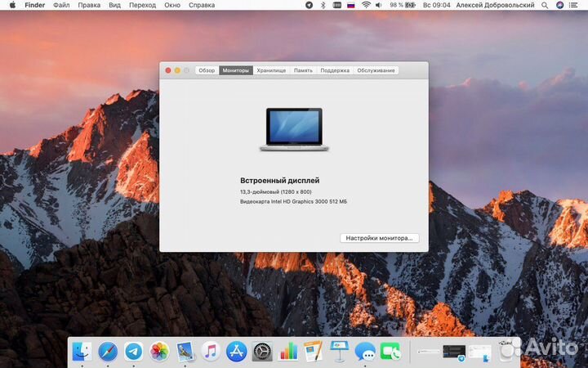Open Preview app from the Dock
Viewport: 588px width, 368px height.
click(x=185, y=352)
